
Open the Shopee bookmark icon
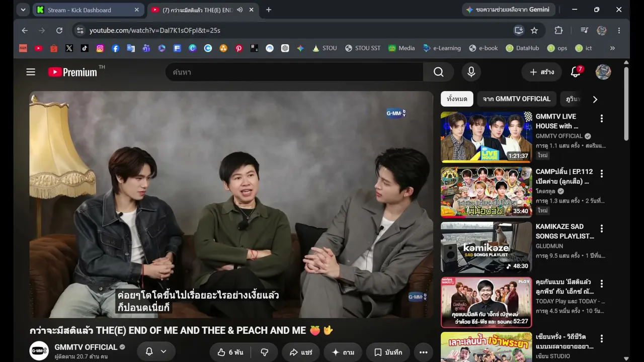(54, 48)
